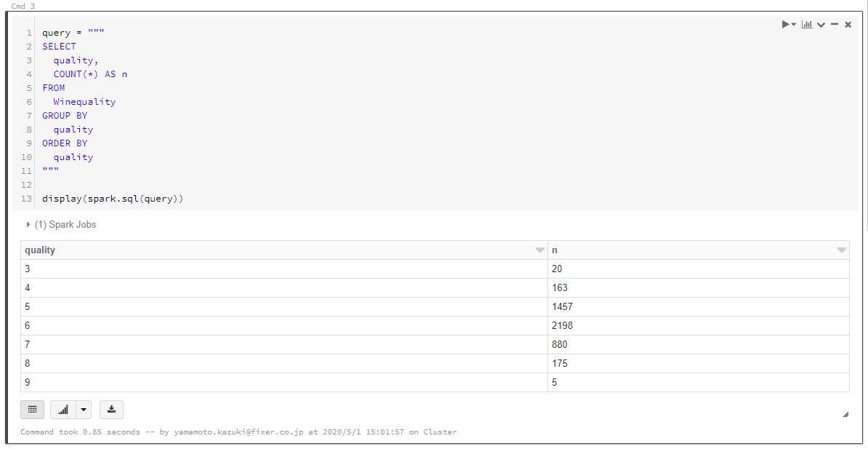This screenshot has height=449, width=868.
Task: Open the cell dashboard chart icon
Action: click(x=807, y=25)
